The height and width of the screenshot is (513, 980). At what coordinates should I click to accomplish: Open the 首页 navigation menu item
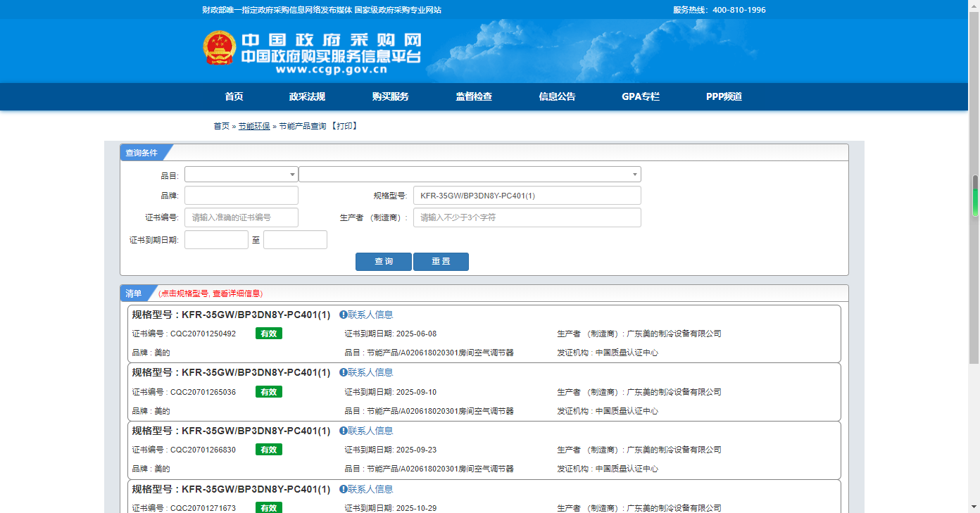pyautogui.click(x=234, y=96)
